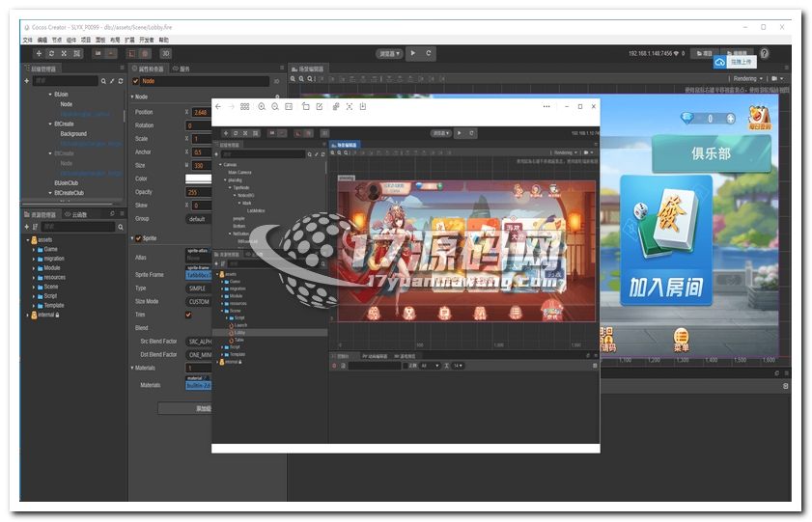Image resolution: width=812 pixels, height=522 pixels.
Task: Switch to the 云函数 tab beside the assets tab
Action: (76, 214)
